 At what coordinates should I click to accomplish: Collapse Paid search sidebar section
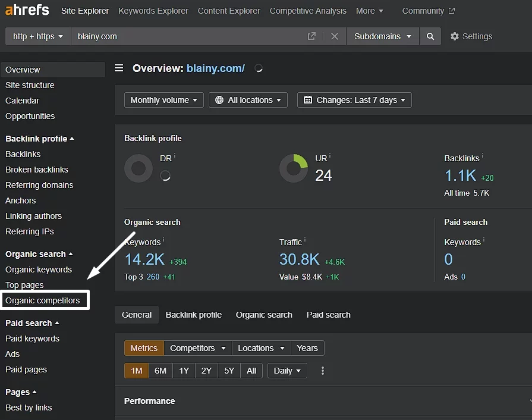click(x=32, y=323)
